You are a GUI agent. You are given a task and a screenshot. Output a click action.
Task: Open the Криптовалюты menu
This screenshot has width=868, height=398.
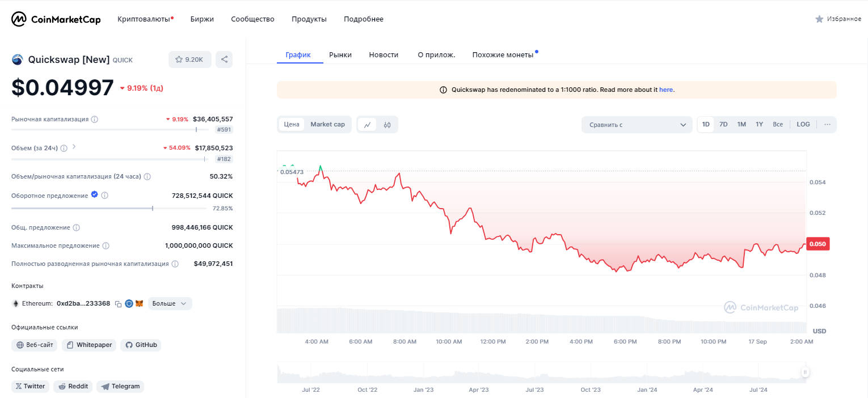point(145,19)
